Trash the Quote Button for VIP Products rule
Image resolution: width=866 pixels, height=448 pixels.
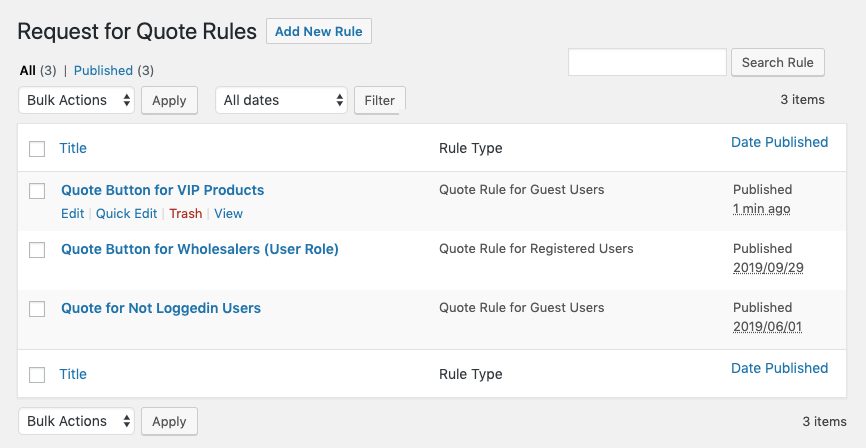tap(185, 213)
